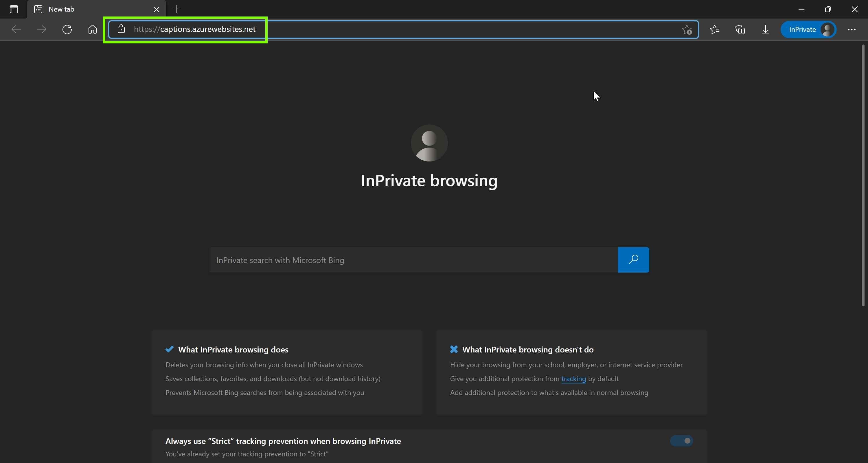Click the Refresh page icon

(x=67, y=29)
